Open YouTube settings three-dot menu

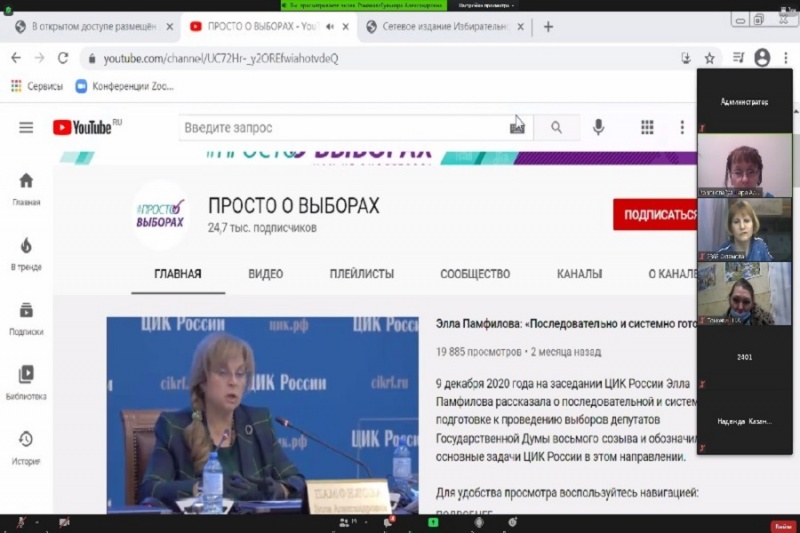pos(682,127)
